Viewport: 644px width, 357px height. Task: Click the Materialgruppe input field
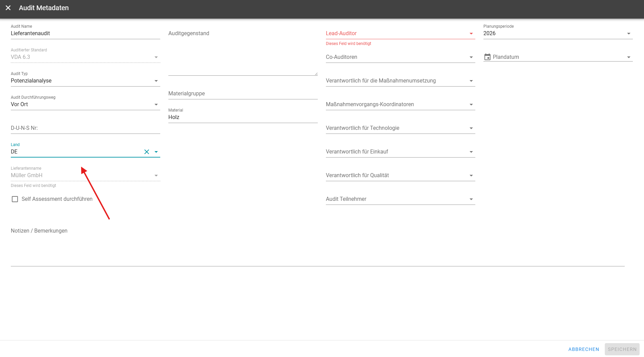242,94
